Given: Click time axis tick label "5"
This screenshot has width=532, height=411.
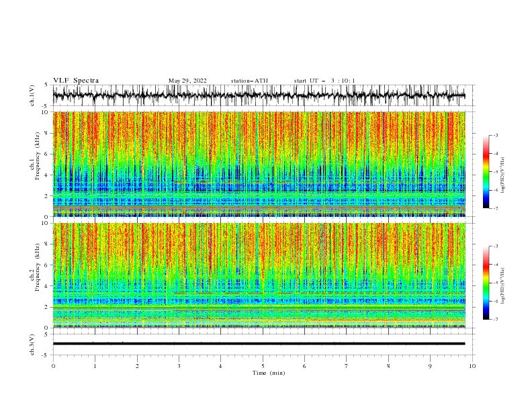Looking at the screenshot, I should point(263,366).
